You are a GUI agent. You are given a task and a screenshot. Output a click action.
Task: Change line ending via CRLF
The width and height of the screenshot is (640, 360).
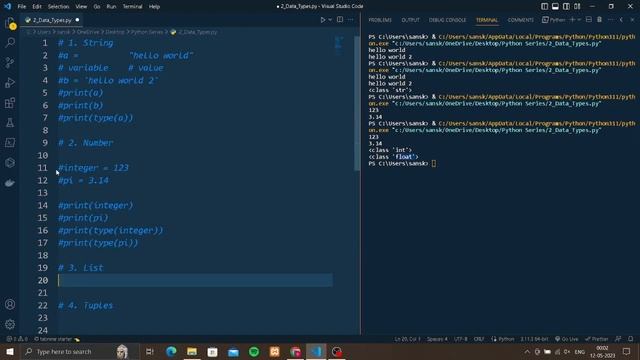coord(479,339)
